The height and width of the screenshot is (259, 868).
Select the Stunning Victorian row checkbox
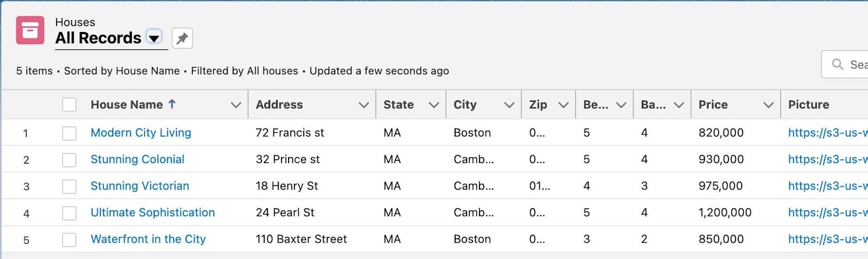point(69,186)
